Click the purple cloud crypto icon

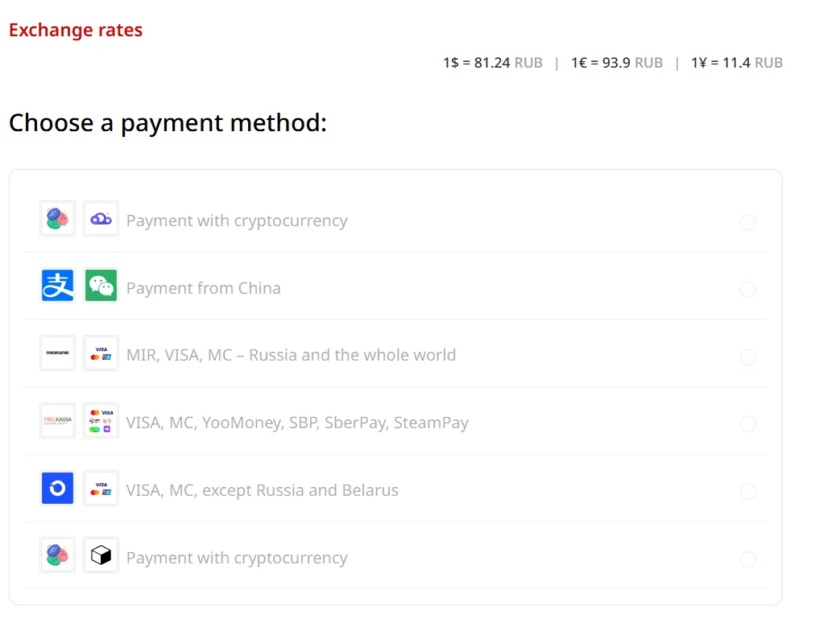click(x=101, y=218)
